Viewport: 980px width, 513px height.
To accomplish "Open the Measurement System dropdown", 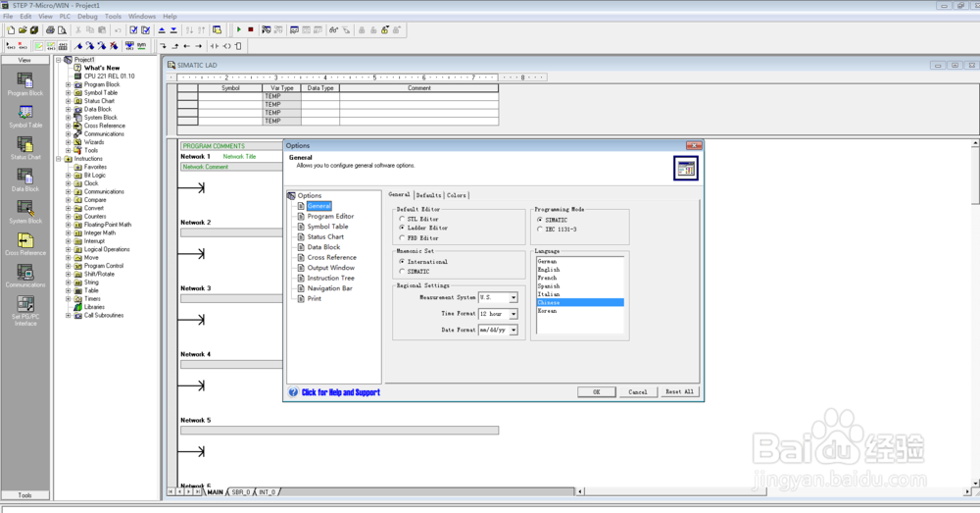I will click(514, 298).
